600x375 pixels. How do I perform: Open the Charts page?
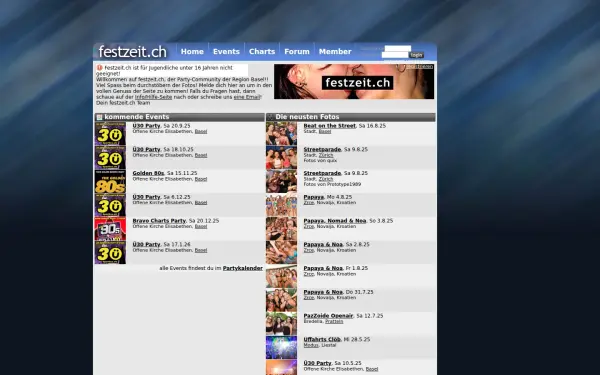pyautogui.click(x=262, y=52)
